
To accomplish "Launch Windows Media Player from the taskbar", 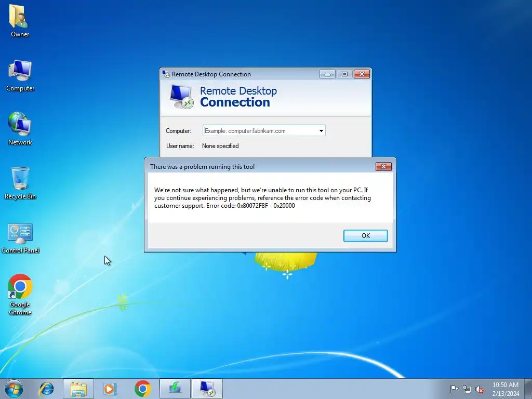I will pyautogui.click(x=110, y=389).
